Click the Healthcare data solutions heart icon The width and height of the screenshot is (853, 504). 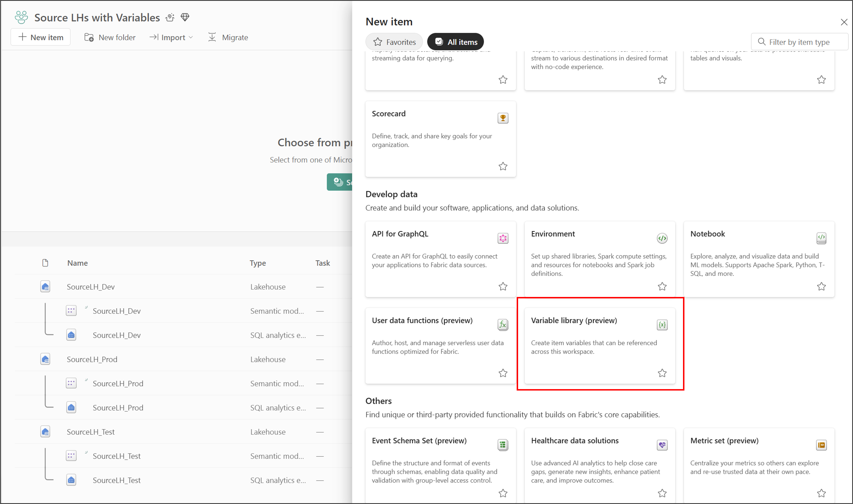tap(662, 445)
